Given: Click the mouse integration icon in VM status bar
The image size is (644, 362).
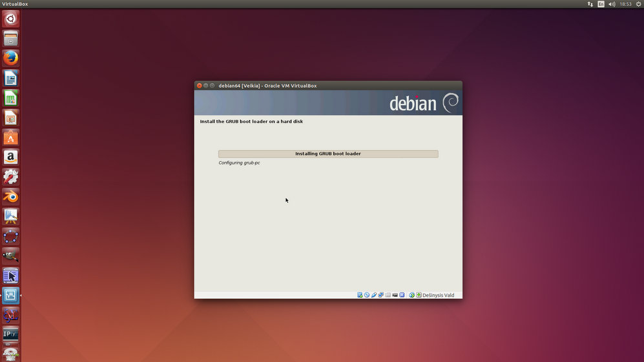Looking at the screenshot, I should 411,295.
